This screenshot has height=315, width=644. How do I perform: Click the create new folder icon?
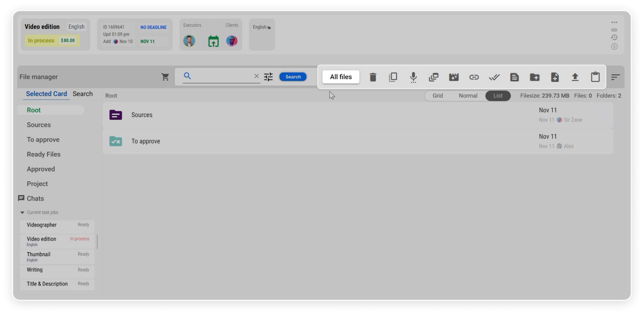click(535, 77)
